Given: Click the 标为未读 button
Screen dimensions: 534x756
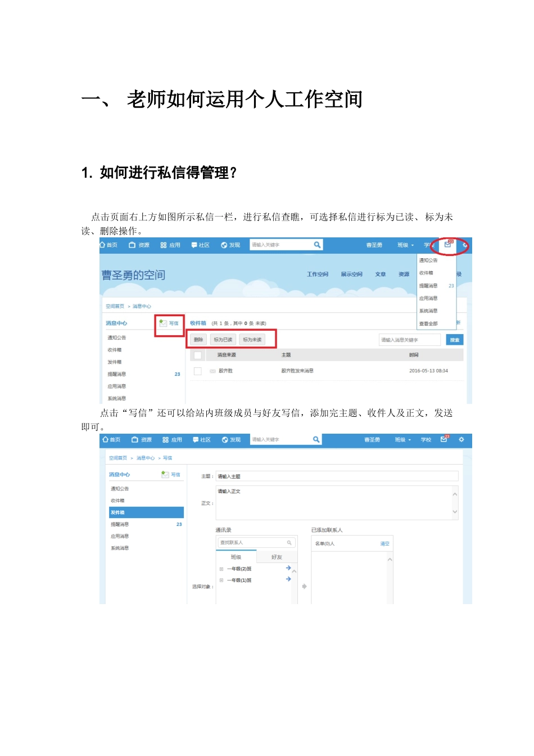Looking at the screenshot, I should coord(252,340).
